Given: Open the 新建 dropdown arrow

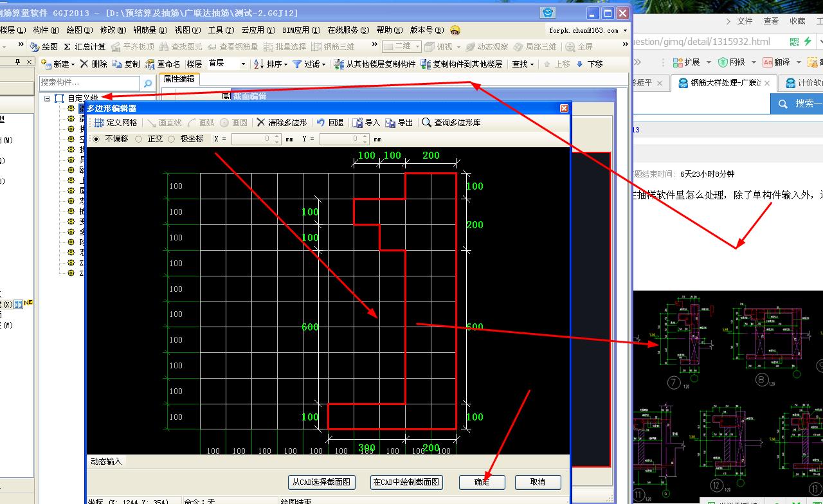Looking at the screenshot, I should [x=73, y=64].
